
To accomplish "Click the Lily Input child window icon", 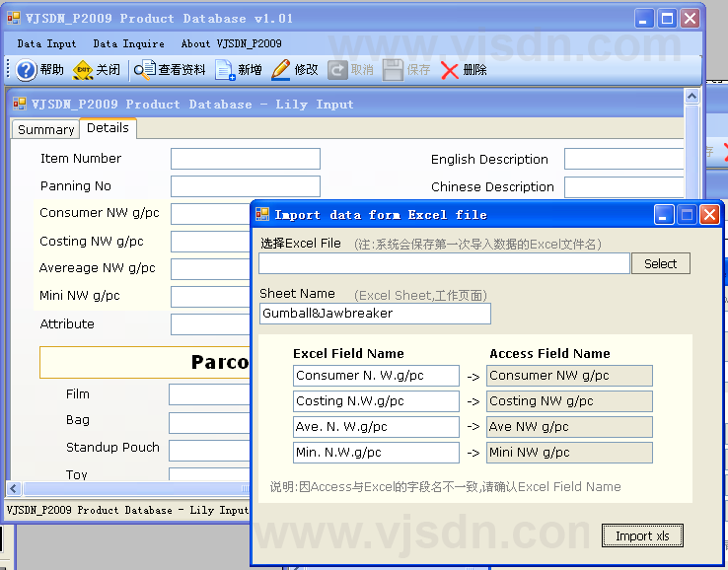I will click(20, 104).
